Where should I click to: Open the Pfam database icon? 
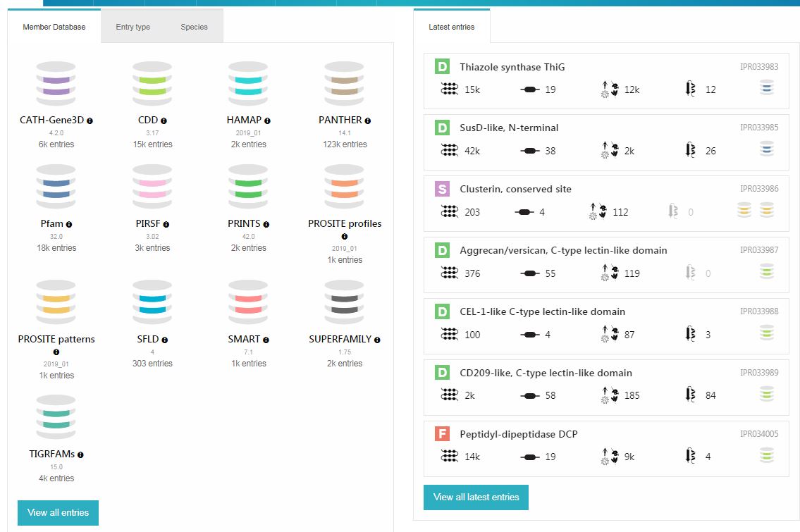[56, 187]
